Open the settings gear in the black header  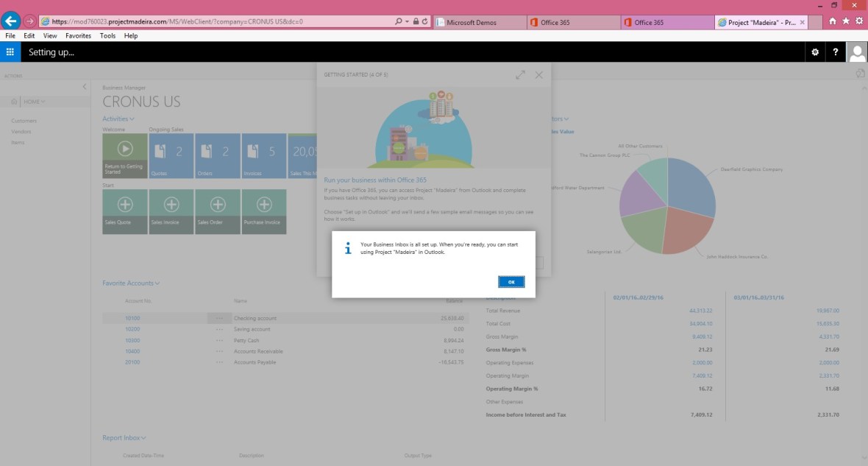pos(814,52)
